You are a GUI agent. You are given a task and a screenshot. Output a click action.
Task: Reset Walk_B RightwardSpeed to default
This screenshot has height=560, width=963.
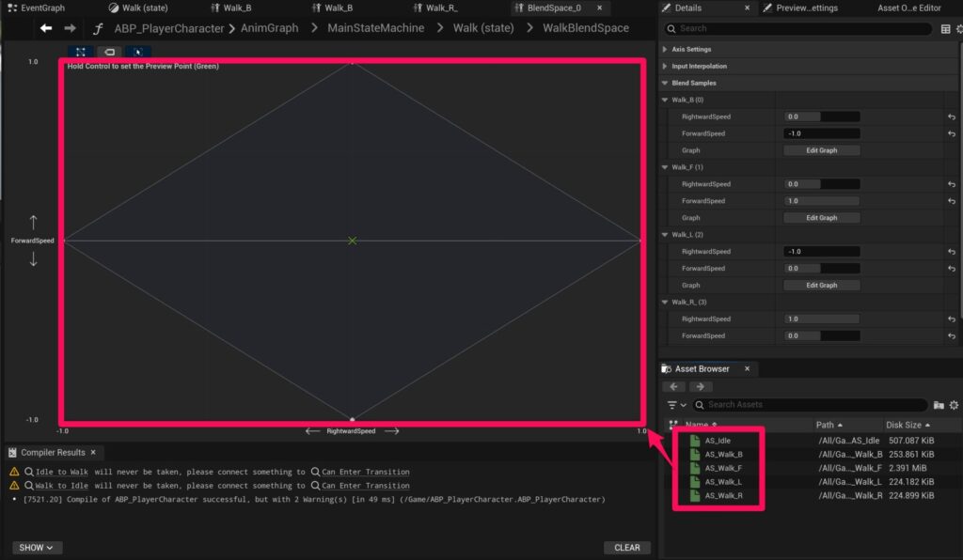(952, 117)
